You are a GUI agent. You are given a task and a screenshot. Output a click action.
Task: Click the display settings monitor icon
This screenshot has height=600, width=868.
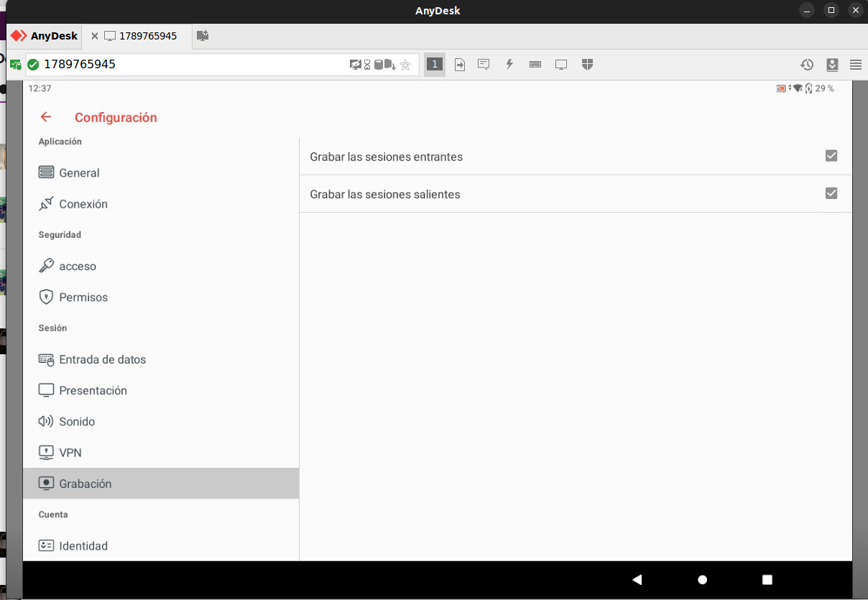pyautogui.click(x=561, y=65)
